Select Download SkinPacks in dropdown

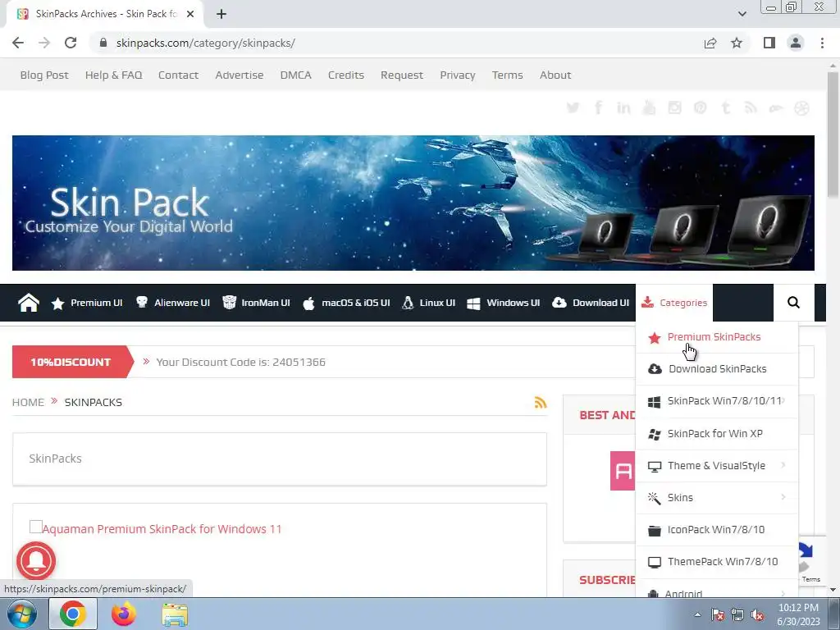click(x=717, y=369)
